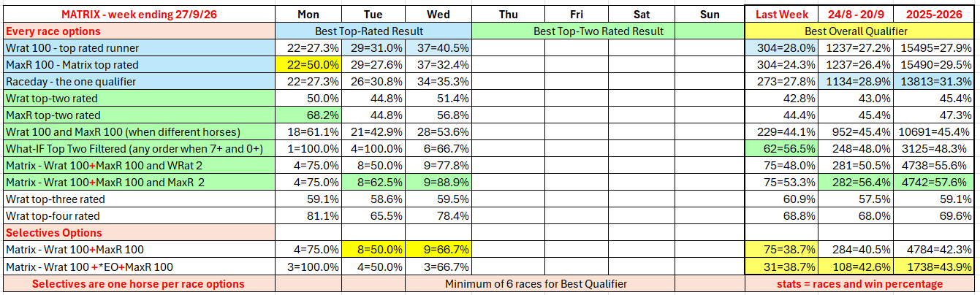Select the MATRIX week ending title cell
Image resolution: width=980 pixels, height=295 pixels.
pos(139,15)
